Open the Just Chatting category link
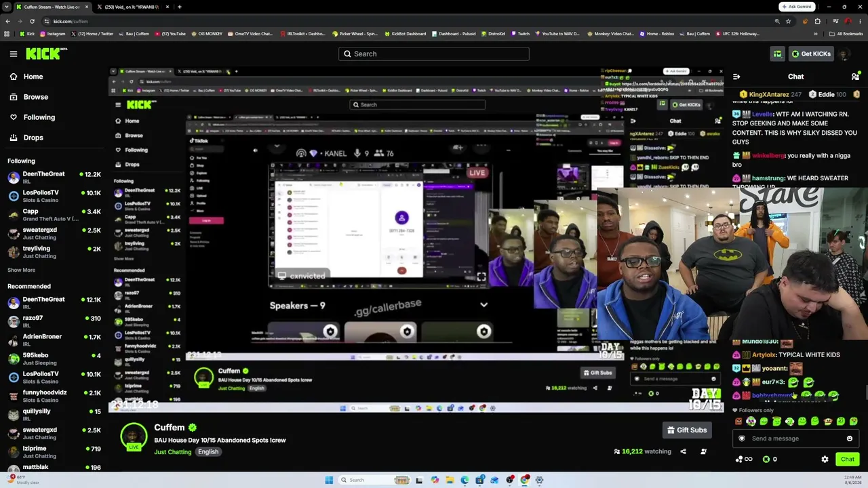 (172, 452)
